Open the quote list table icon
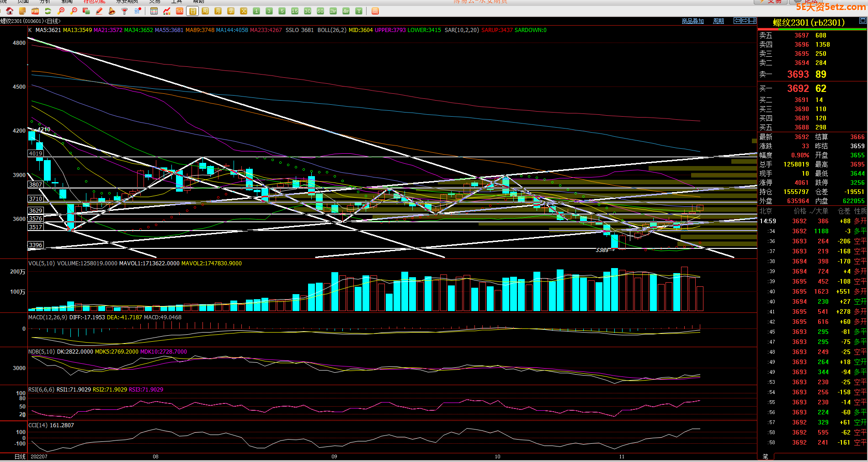868x462 pixels. [x=154, y=11]
